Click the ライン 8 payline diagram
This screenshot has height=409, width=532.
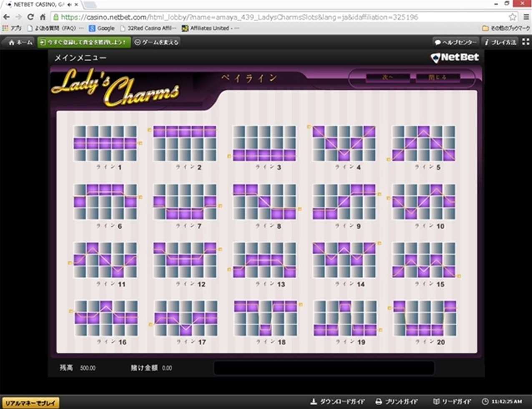coord(264,202)
